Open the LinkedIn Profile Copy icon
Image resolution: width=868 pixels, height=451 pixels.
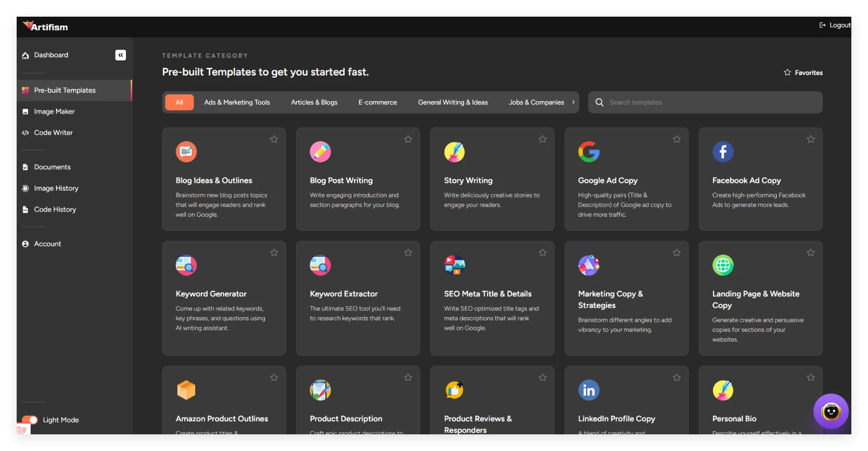click(x=589, y=390)
